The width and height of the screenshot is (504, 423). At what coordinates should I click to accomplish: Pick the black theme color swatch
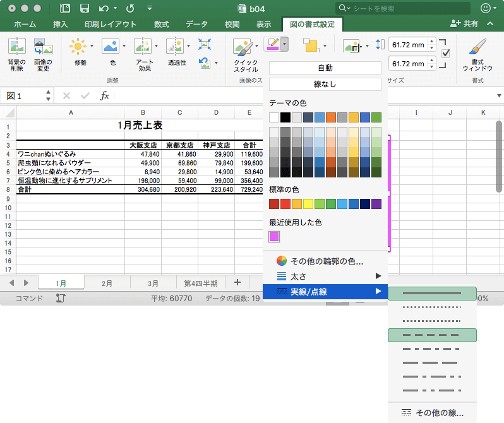click(285, 117)
